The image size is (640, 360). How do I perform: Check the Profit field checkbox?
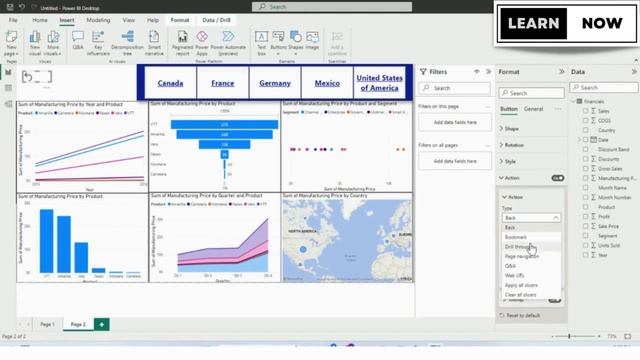pyautogui.click(x=585, y=216)
